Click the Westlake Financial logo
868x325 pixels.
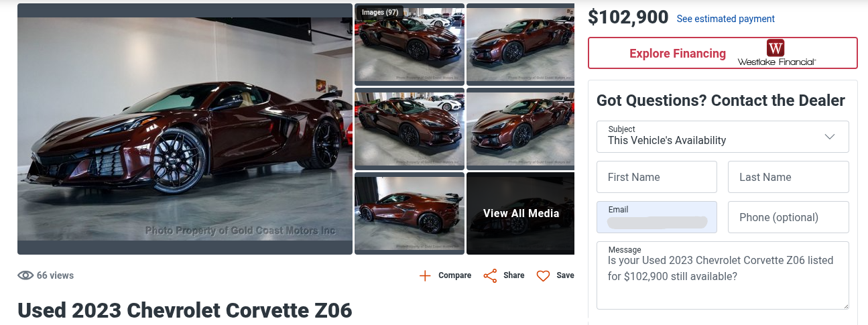pyautogui.click(x=776, y=53)
